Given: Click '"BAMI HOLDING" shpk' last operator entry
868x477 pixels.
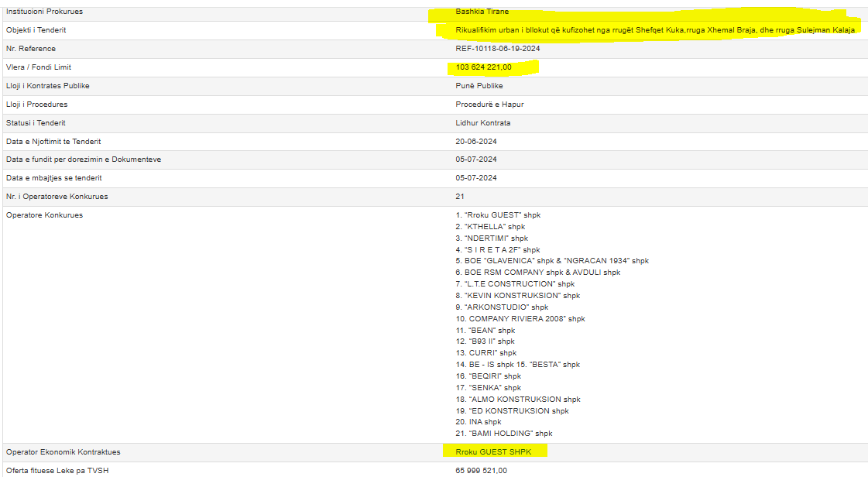Looking at the screenshot, I should pos(504,434).
